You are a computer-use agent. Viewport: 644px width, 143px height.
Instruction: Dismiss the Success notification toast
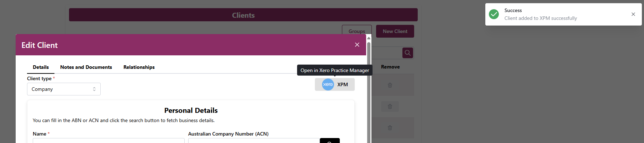(x=633, y=14)
